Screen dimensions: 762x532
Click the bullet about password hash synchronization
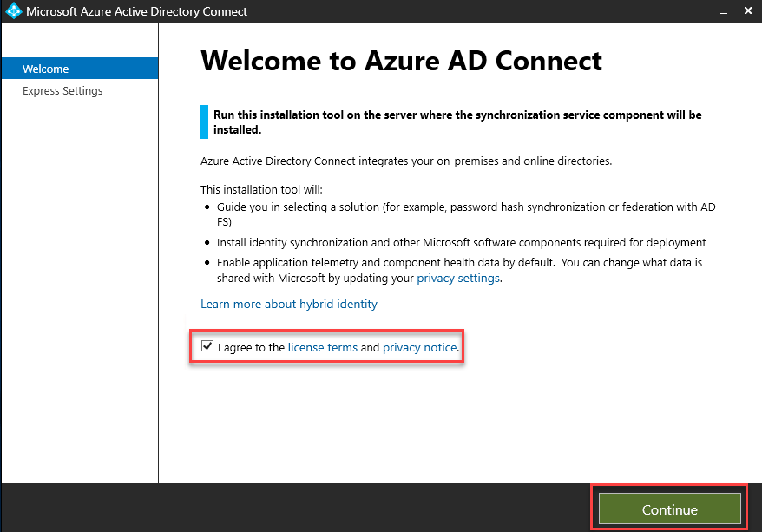466,214
